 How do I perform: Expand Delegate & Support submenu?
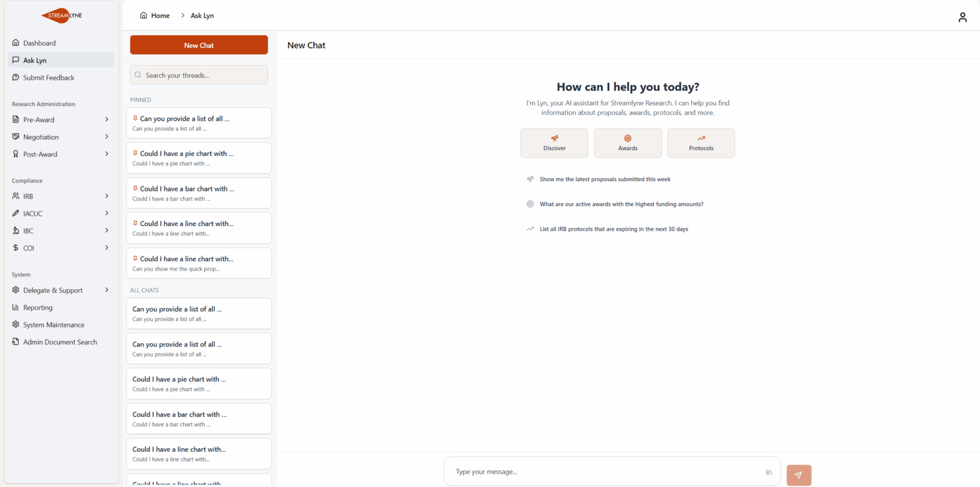click(x=107, y=290)
